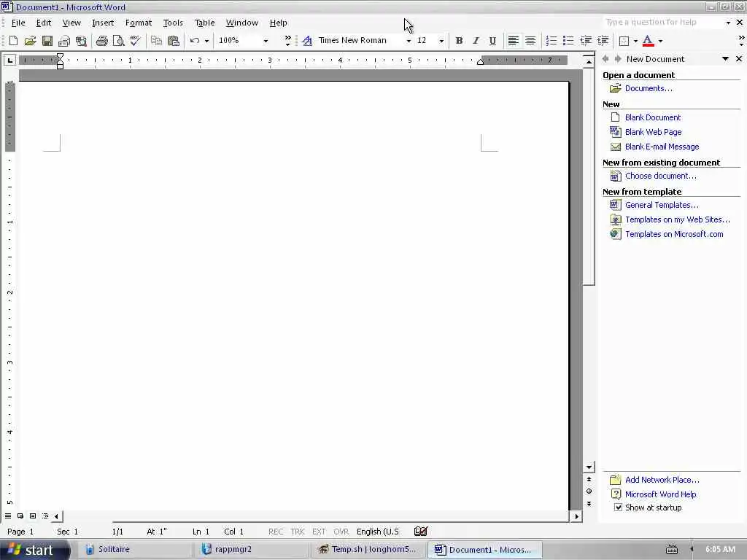Open the Table menu
747x560 pixels.
click(x=204, y=23)
